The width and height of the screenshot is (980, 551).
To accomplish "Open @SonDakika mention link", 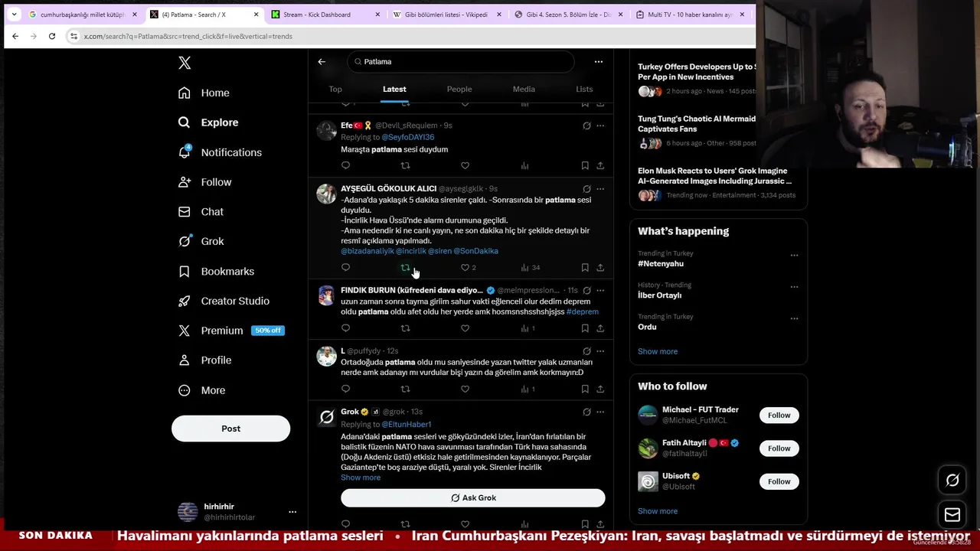I will (x=475, y=251).
